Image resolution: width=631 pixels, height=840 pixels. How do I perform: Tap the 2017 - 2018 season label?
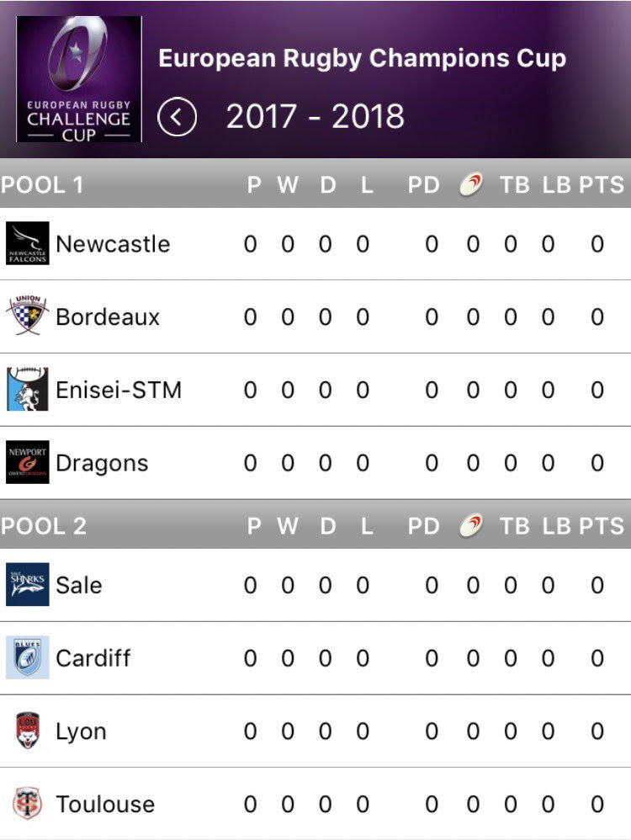315,117
